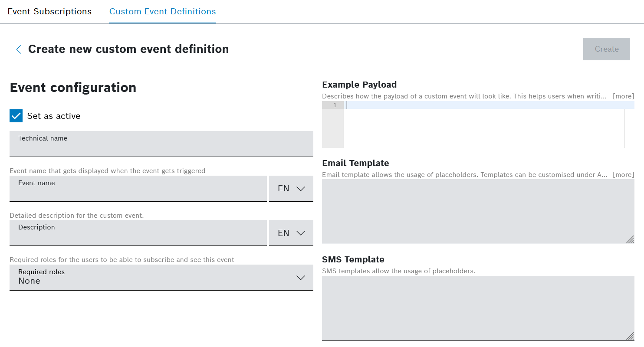The image size is (644, 347).
Task: Click the [more] link under Example Payload
Action: [623, 96]
